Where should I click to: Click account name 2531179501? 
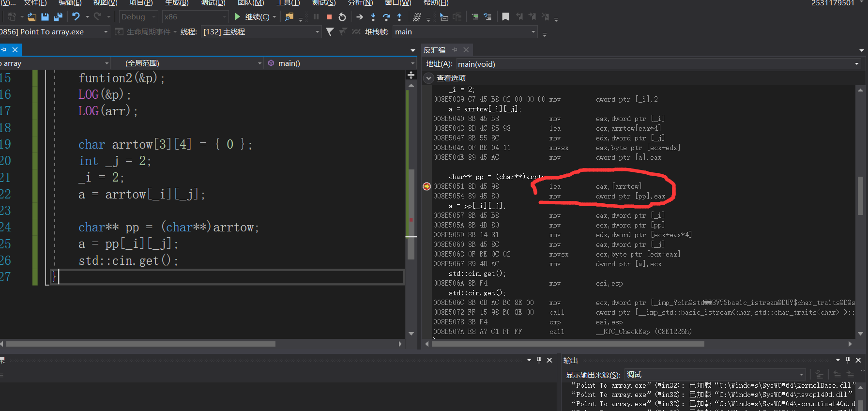coord(833,3)
